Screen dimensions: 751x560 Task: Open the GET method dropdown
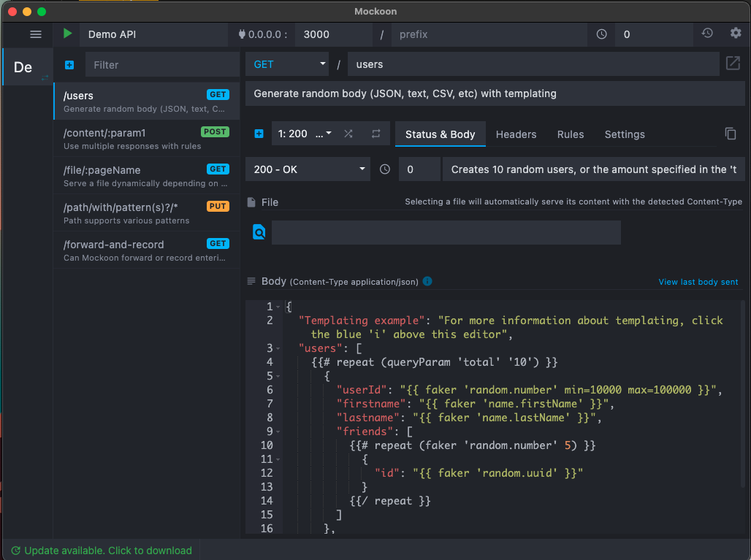click(287, 64)
